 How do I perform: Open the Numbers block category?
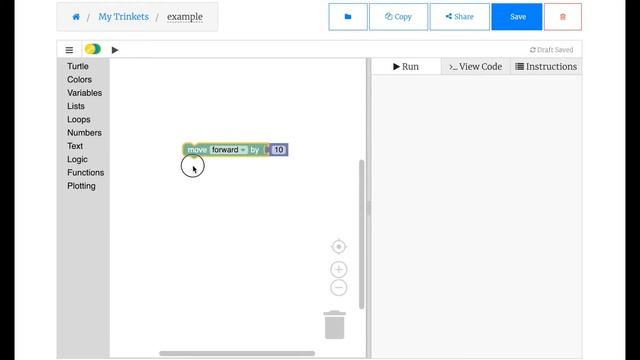pyautogui.click(x=84, y=133)
